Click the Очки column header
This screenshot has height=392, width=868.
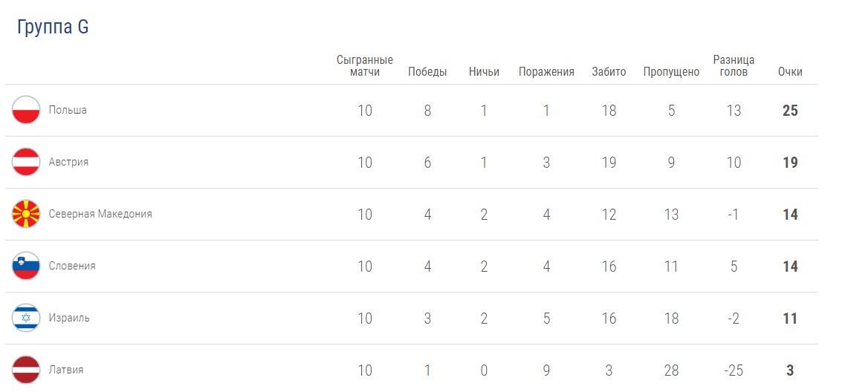790,72
